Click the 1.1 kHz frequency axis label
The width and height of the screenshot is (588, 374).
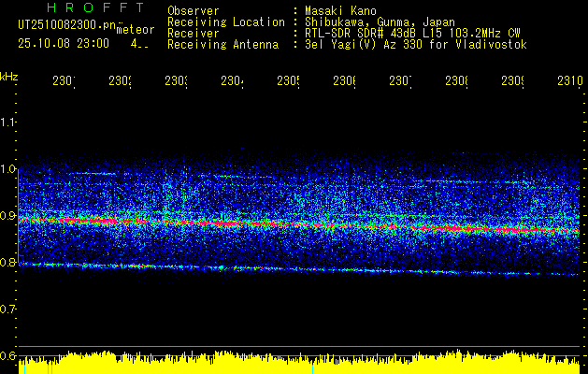7,122
